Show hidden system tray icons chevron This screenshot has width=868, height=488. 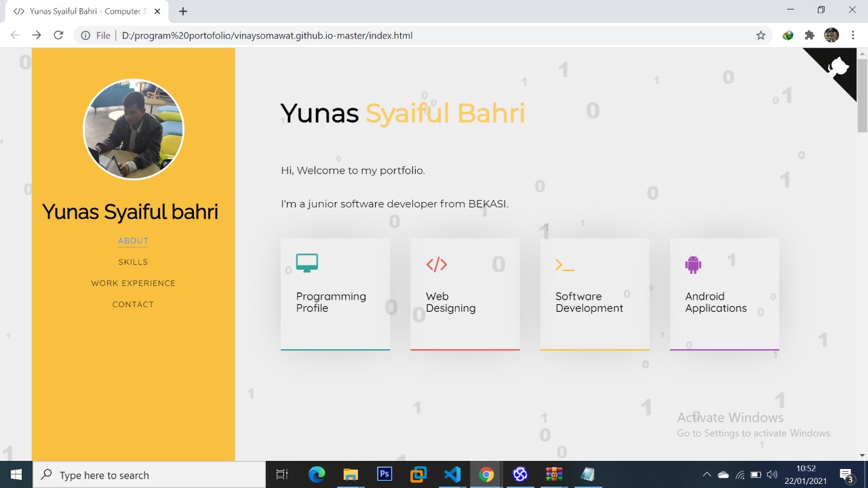point(707,475)
